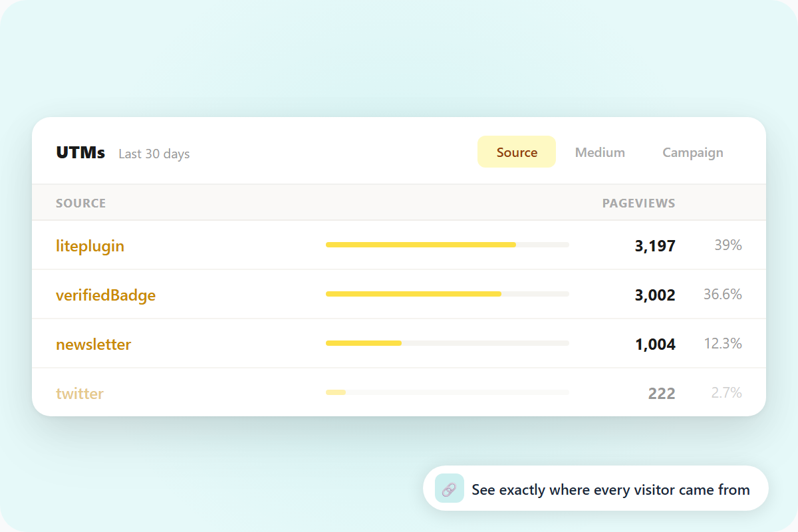
Task: Click the PAGEVIEWS column header
Action: 638,203
